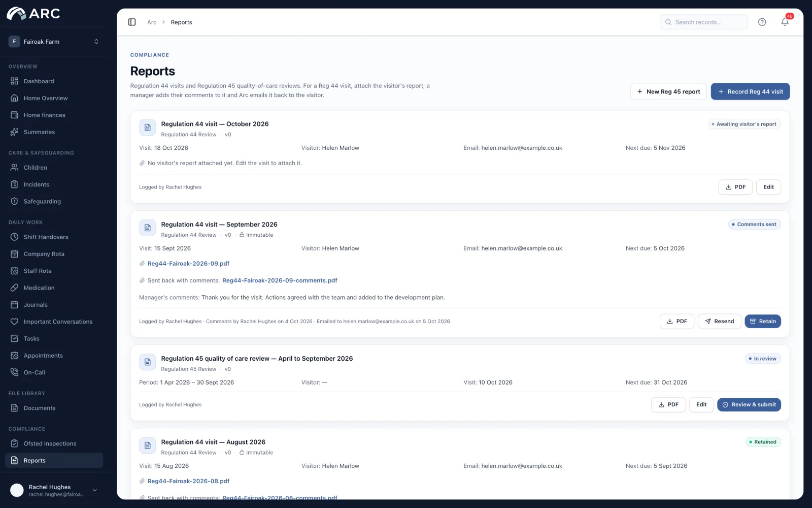Click the Shift Handovers clock icon

pos(14,237)
